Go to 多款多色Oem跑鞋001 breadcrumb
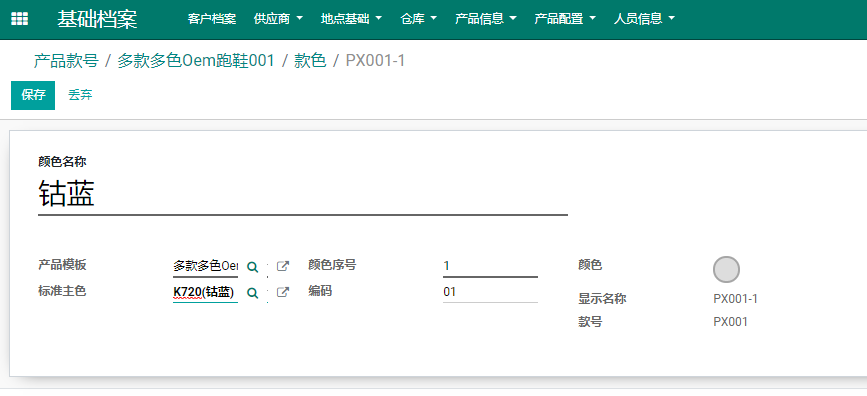The width and height of the screenshot is (867, 396). [x=196, y=61]
